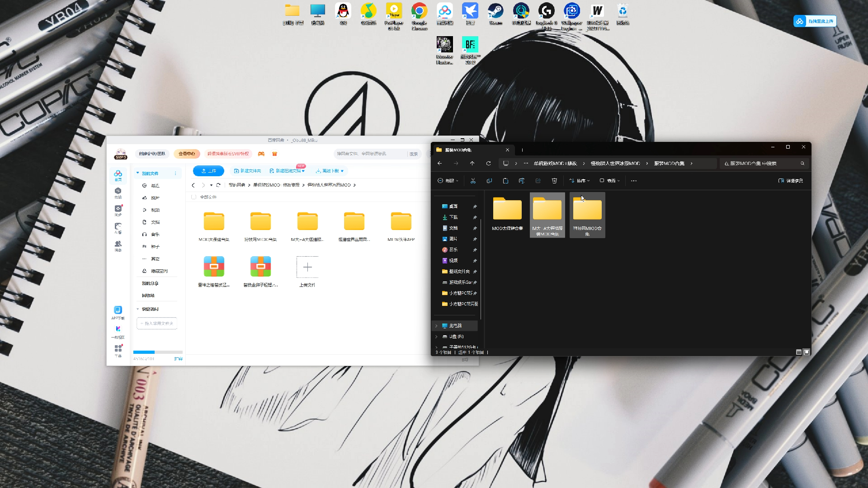Screen dimensions: 868x488
Task: Click Delete trash icon in Explorer
Action: tap(554, 181)
